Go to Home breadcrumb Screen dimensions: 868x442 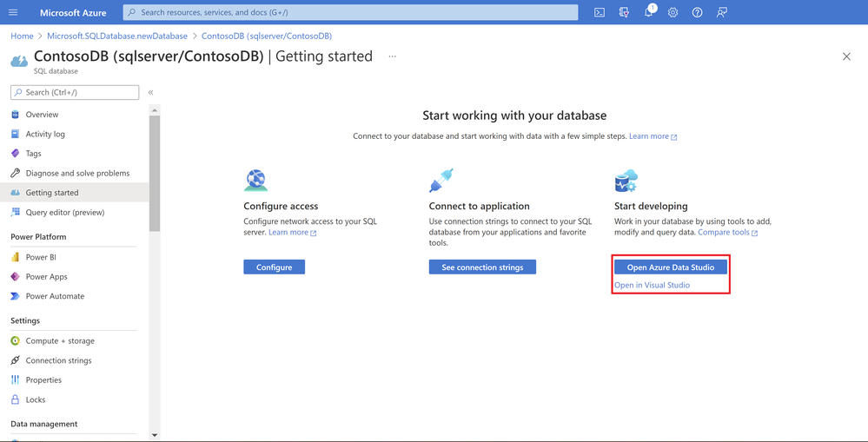22,36
